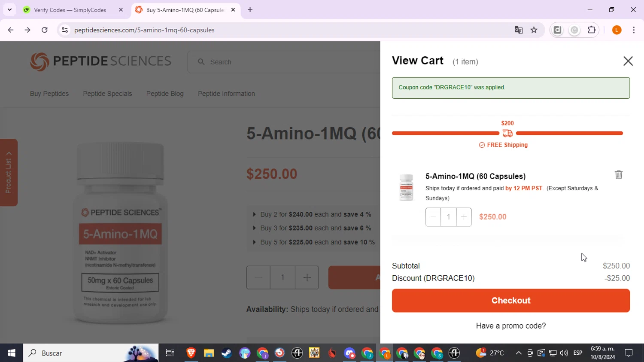Open the Peptide Information menu
This screenshot has height=362, width=644.
[x=226, y=94]
